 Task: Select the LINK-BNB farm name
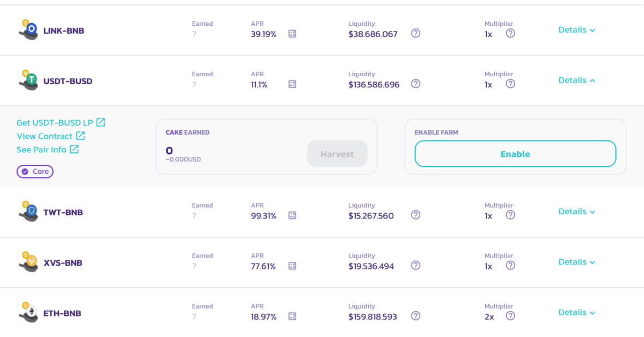[x=64, y=31]
